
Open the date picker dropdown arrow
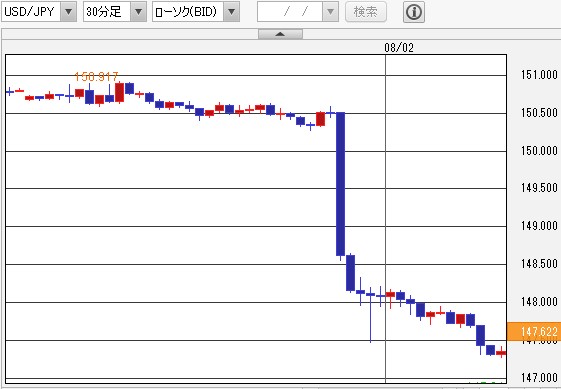[x=331, y=12]
